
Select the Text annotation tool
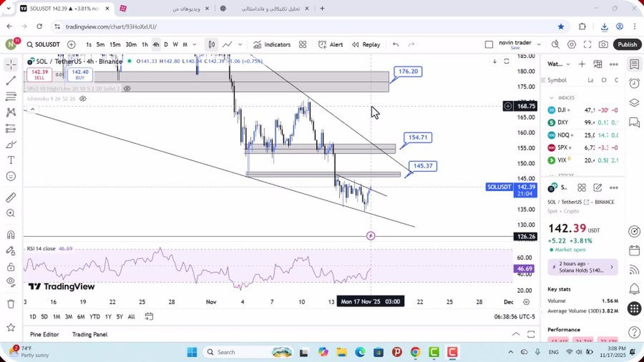coord(11,160)
